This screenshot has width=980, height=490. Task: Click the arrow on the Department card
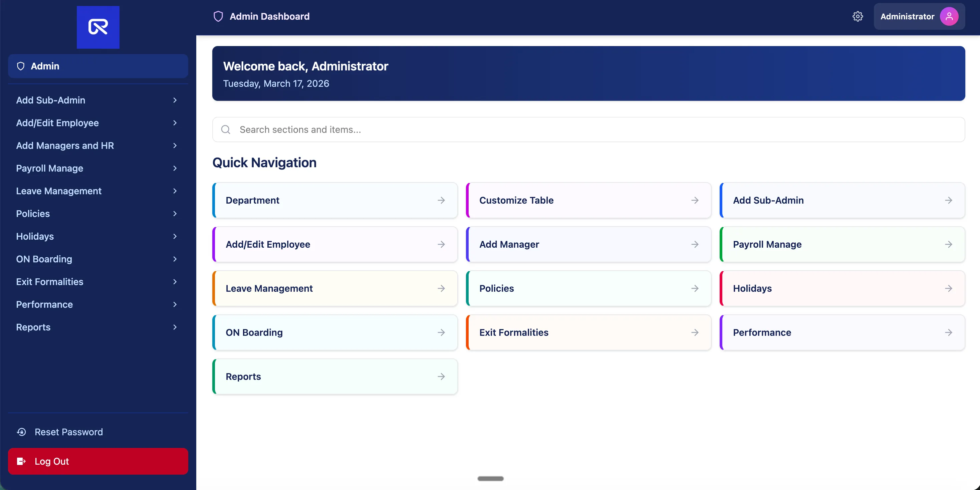coord(441,200)
